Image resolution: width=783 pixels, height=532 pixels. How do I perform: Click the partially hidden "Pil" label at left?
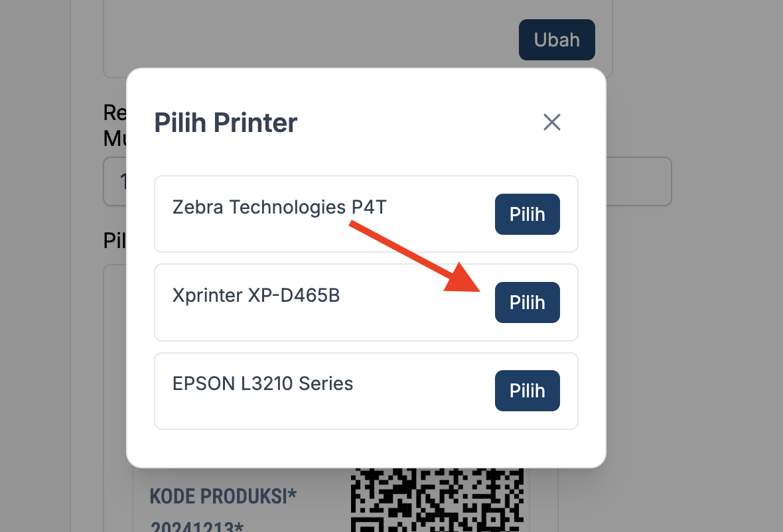point(115,240)
